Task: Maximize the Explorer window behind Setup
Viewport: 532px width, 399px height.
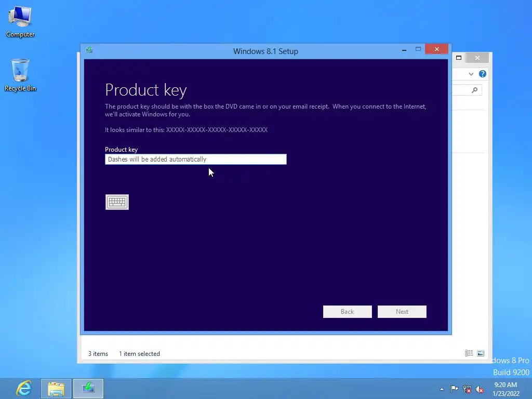Action: pyautogui.click(x=459, y=58)
